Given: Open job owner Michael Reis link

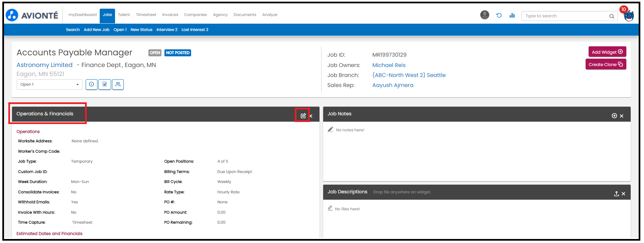Looking at the screenshot, I should (389, 65).
